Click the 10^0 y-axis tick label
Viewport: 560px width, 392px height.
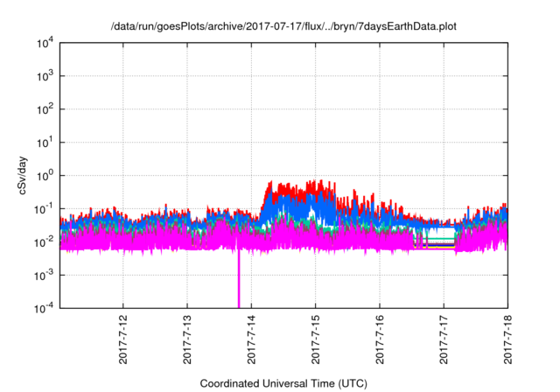click(x=45, y=176)
